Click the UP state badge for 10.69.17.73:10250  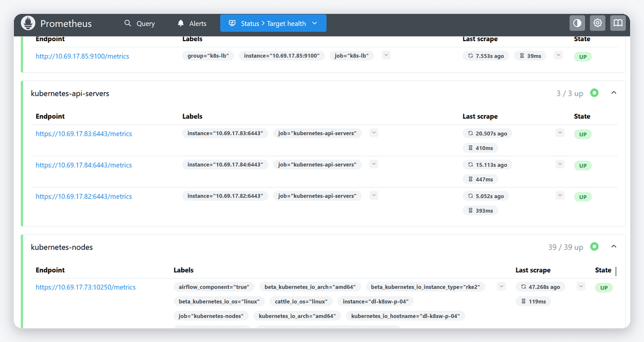click(x=604, y=288)
